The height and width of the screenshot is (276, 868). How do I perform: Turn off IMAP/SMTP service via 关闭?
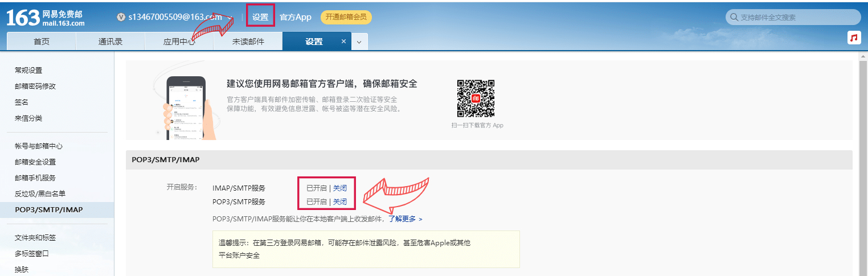click(340, 188)
